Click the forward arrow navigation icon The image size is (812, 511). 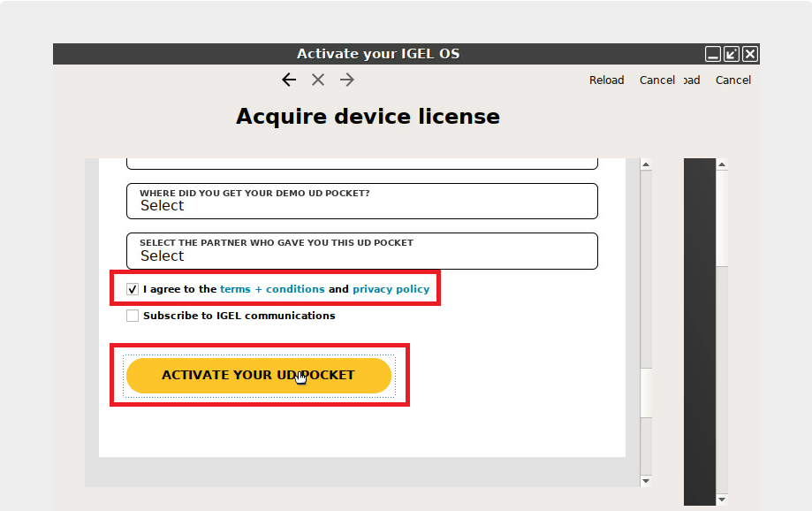(347, 80)
